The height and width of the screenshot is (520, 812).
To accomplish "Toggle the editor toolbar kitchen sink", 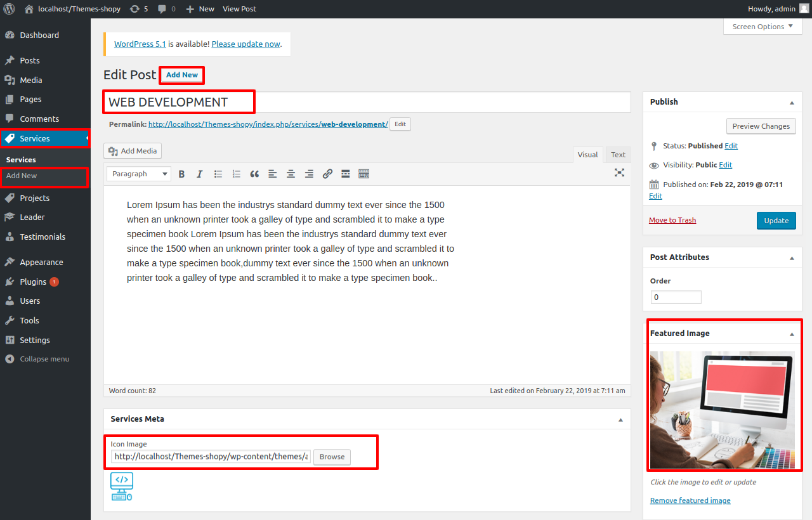I will pyautogui.click(x=363, y=174).
